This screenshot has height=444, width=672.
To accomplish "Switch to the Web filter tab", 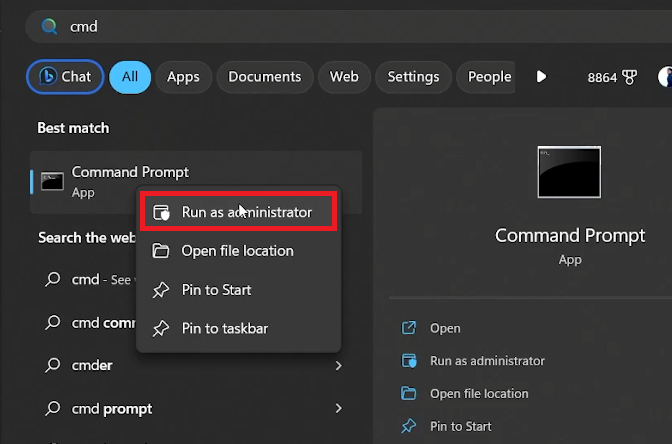I will tap(344, 77).
